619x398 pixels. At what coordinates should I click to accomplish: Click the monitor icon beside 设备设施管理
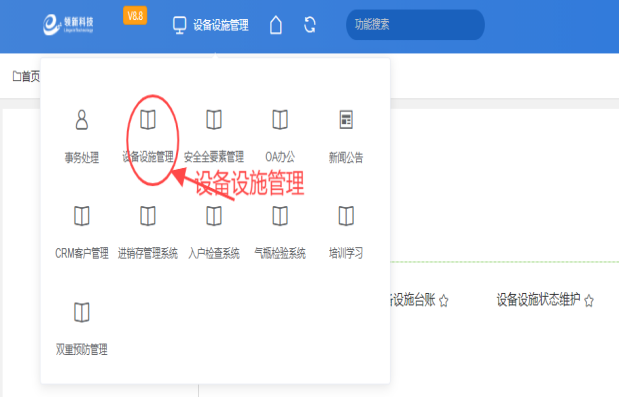180,25
